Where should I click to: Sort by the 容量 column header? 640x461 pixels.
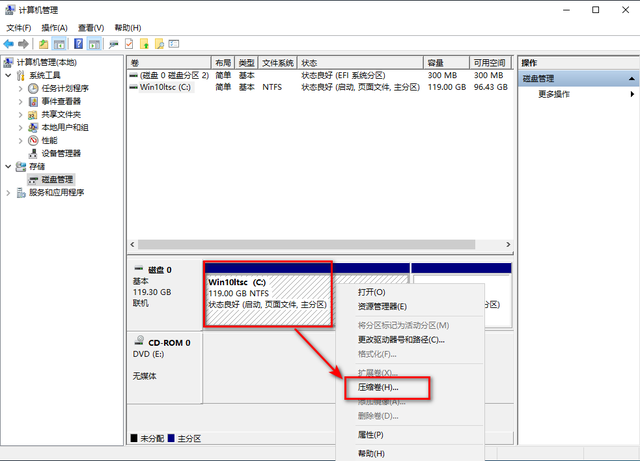point(447,63)
